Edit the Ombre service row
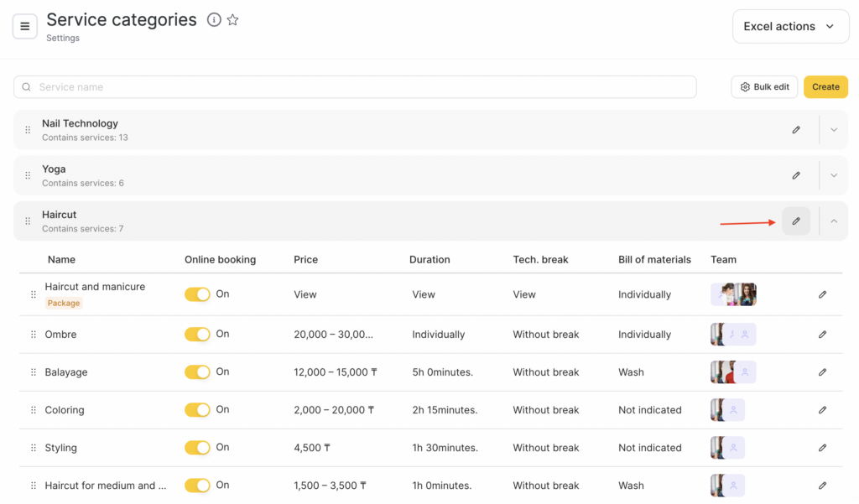 coord(822,335)
